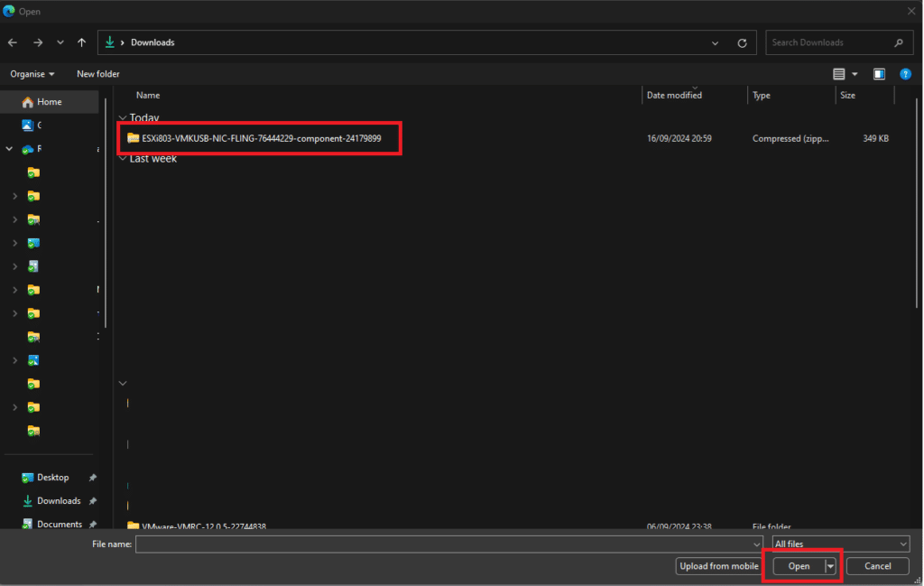Image resolution: width=924 pixels, height=586 pixels.
Task: Click Upload from mobile
Action: click(x=718, y=566)
